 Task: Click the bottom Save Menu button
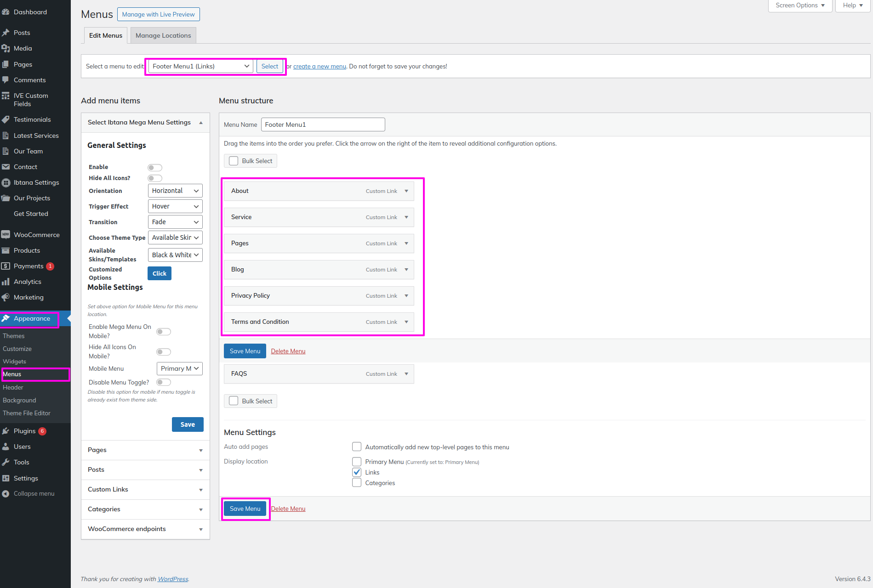point(245,509)
